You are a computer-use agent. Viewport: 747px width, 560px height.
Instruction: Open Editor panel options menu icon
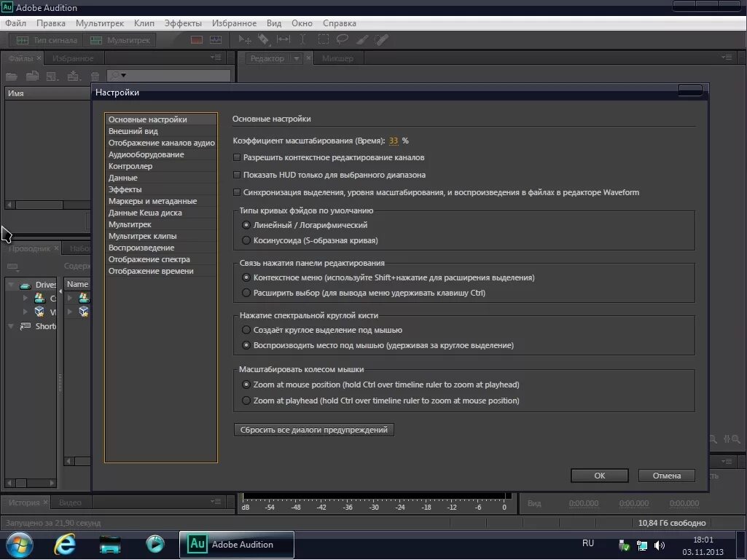[727, 57]
